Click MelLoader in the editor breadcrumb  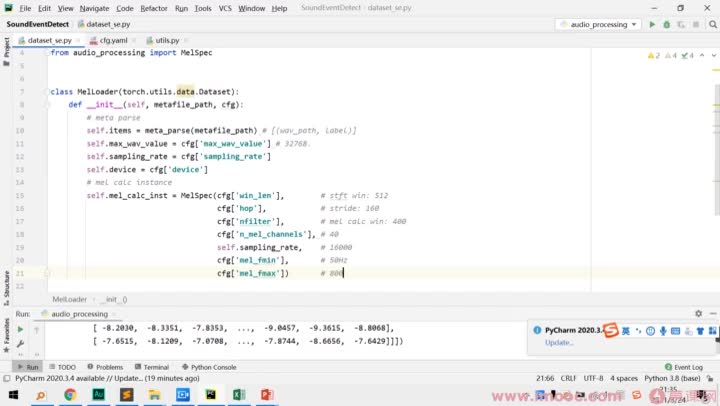[x=69, y=299]
